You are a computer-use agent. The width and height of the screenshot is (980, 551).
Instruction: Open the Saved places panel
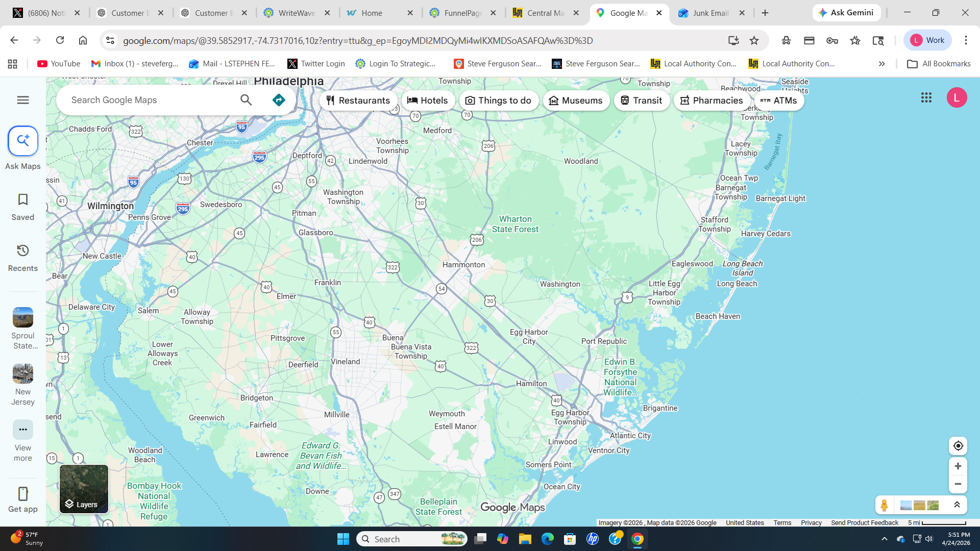[23, 206]
